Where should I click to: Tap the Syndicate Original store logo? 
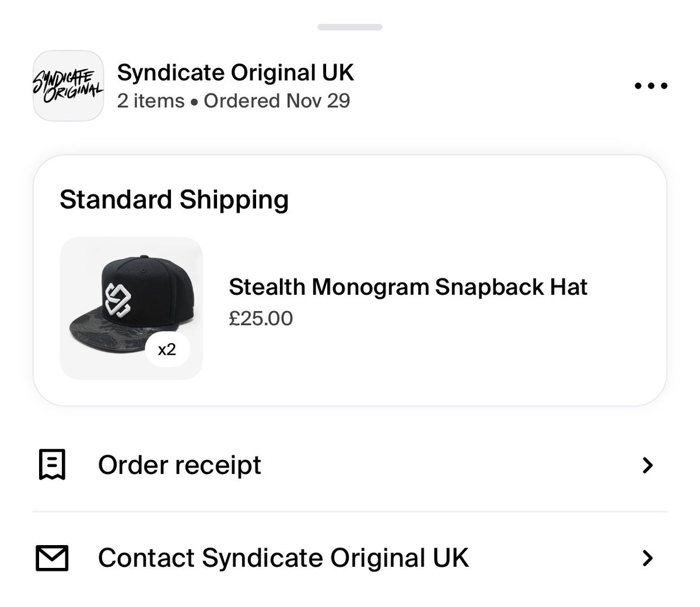[x=68, y=86]
